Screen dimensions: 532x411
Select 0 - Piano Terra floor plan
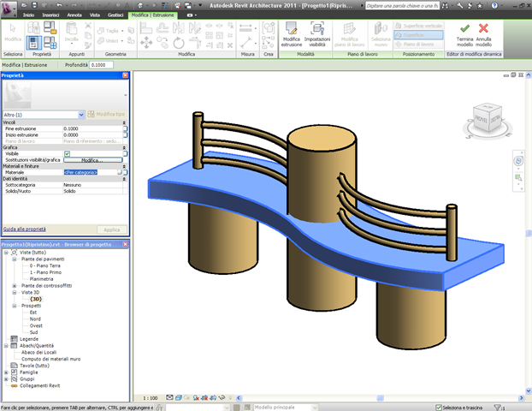[46, 265]
